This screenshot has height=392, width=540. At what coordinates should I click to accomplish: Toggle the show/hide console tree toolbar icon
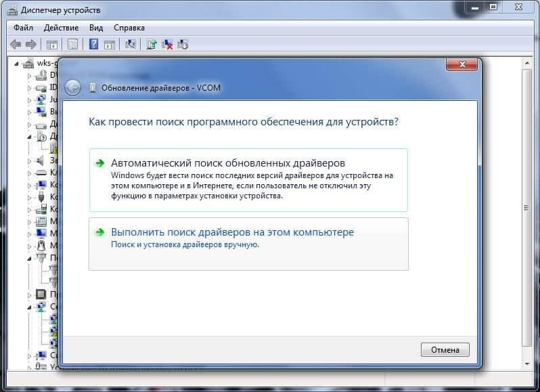coord(52,45)
